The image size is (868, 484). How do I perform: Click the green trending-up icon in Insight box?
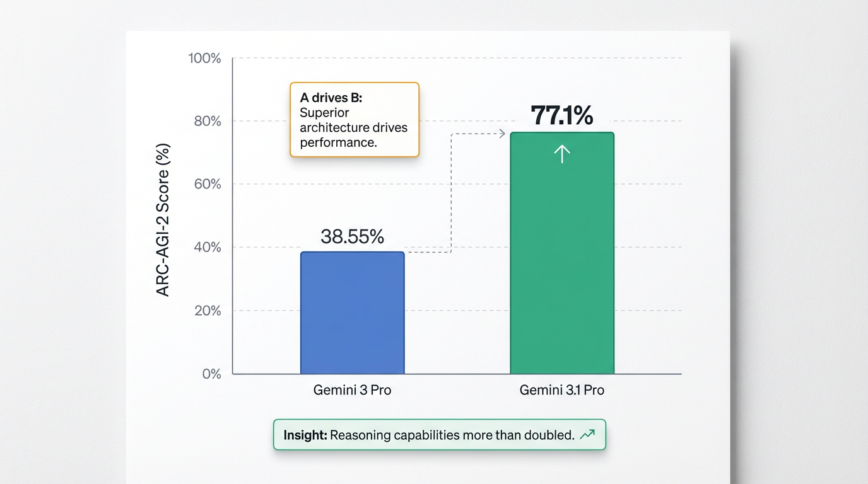pos(587,435)
